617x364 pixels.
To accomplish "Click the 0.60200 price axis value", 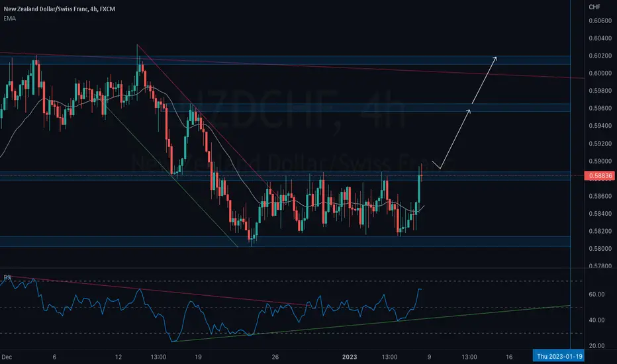I will (600, 56).
